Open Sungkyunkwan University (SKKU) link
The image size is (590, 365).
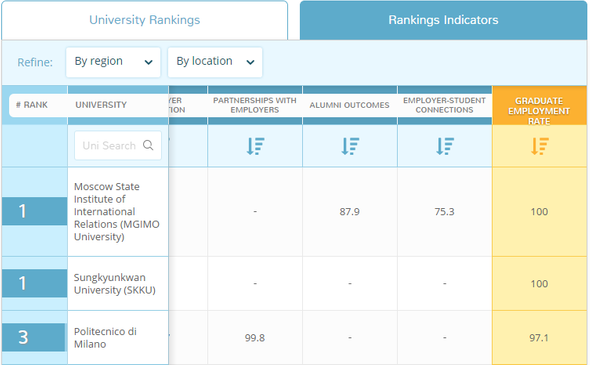[115, 284]
